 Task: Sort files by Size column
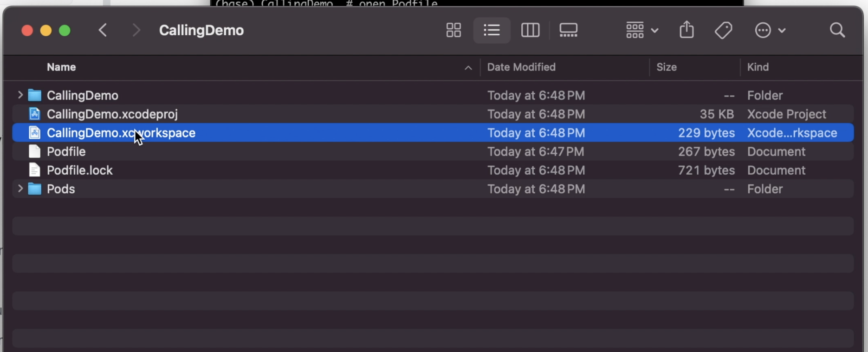click(666, 67)
